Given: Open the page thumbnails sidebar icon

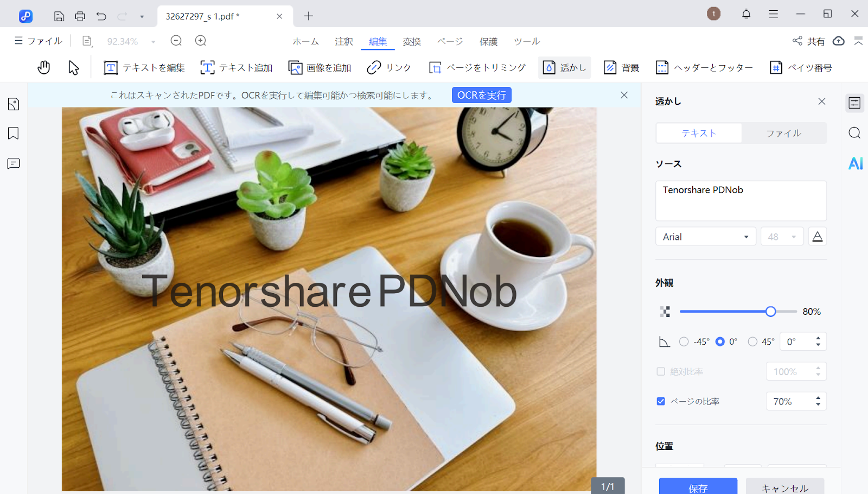Looking at the screenshot, I should click(14, 104).
